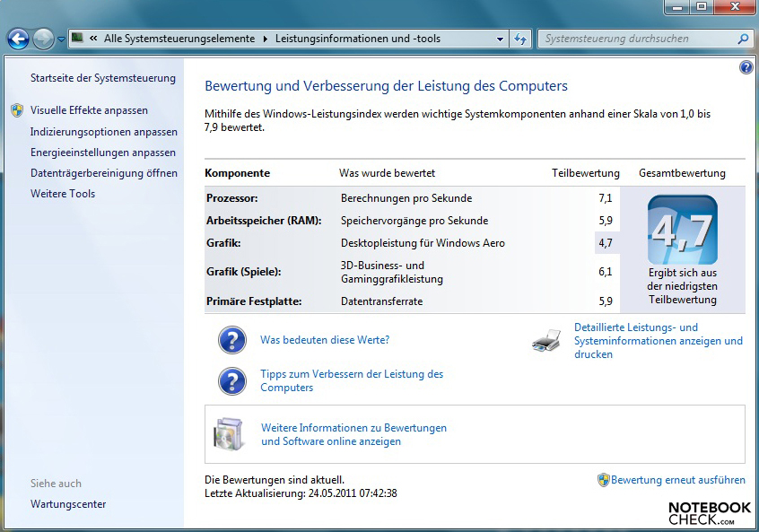Viewport: 759px width, 532px height.
Task: Click the 'Prozessor:' component label
Action: (x=232, y=198)
